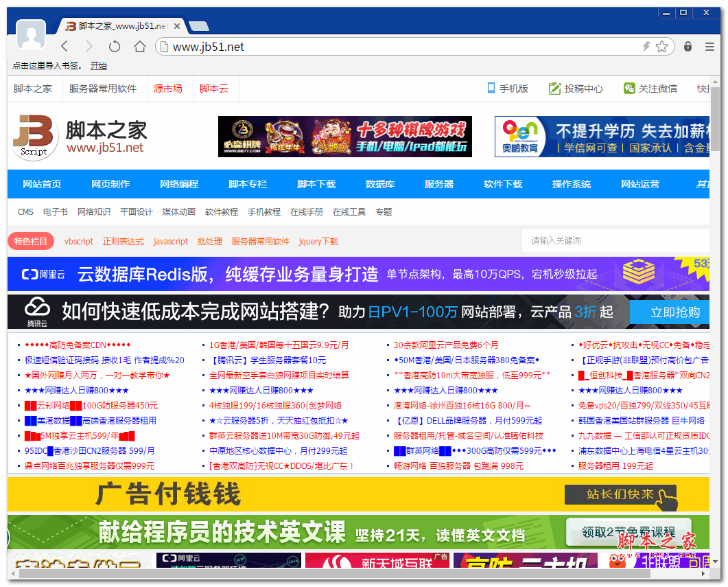Click the 关注微信 WeChat icon
Image resolution: width=728 pixels, height=587 pixels.
(x=629, y=89)
